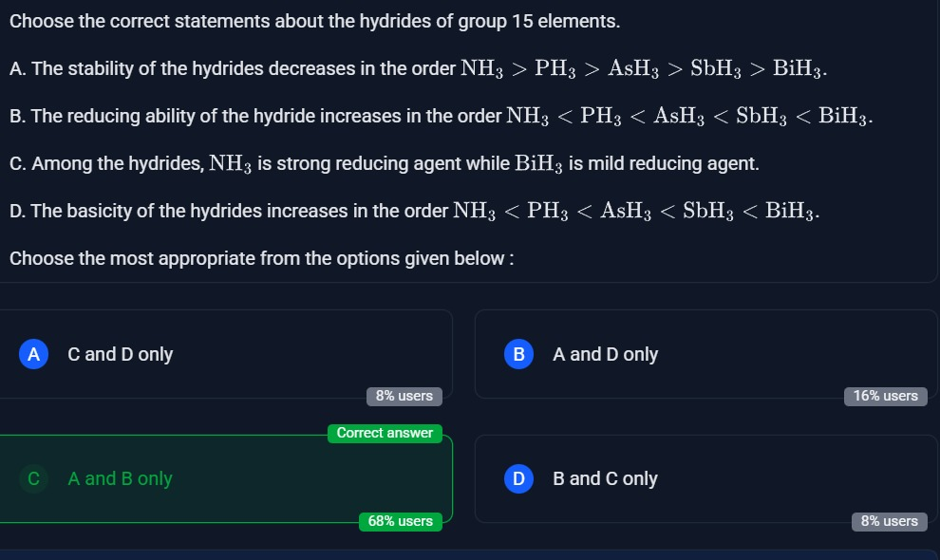Click the blue D option badge

[x=518, y=478]
